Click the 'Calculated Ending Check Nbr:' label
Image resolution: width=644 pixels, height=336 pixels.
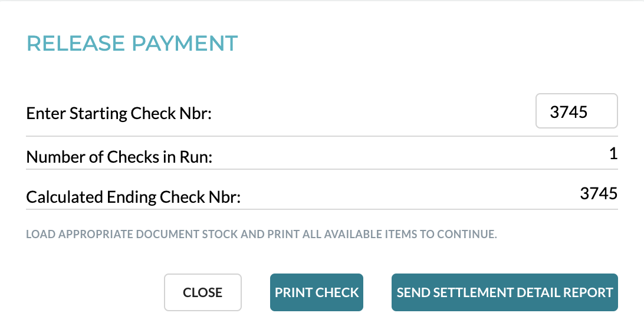(133, 197)
